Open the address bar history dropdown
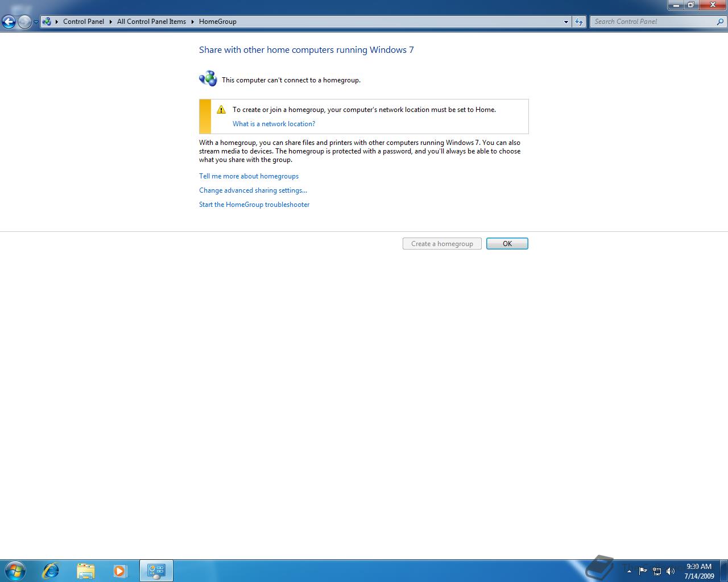Image resolution: width=728 pixels, height=582 pixels. pyautogui.click(x=566, y=22)
